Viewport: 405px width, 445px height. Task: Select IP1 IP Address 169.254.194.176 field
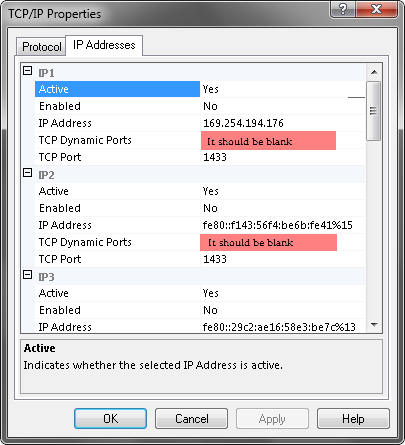(x=283, y=123)
